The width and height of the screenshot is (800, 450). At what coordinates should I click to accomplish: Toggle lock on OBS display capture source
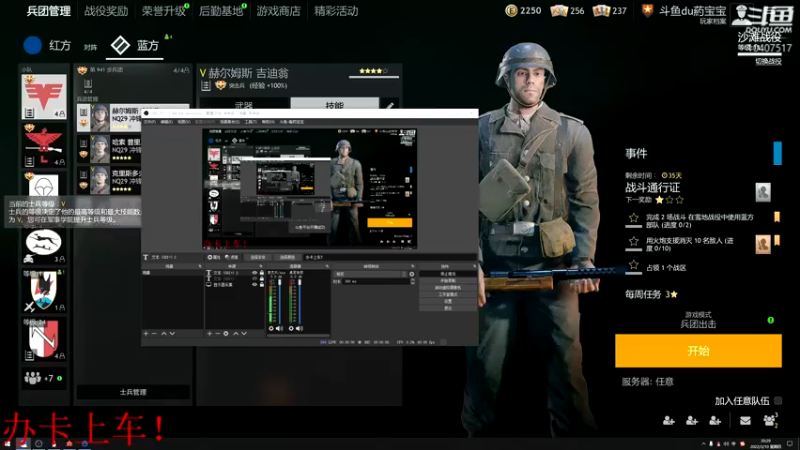pos(262,285)
